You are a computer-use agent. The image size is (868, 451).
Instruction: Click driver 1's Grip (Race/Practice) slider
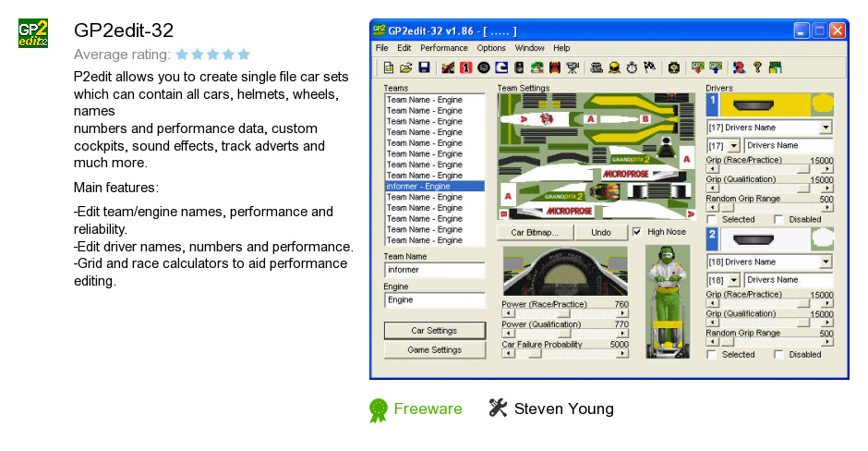(770, 169)
